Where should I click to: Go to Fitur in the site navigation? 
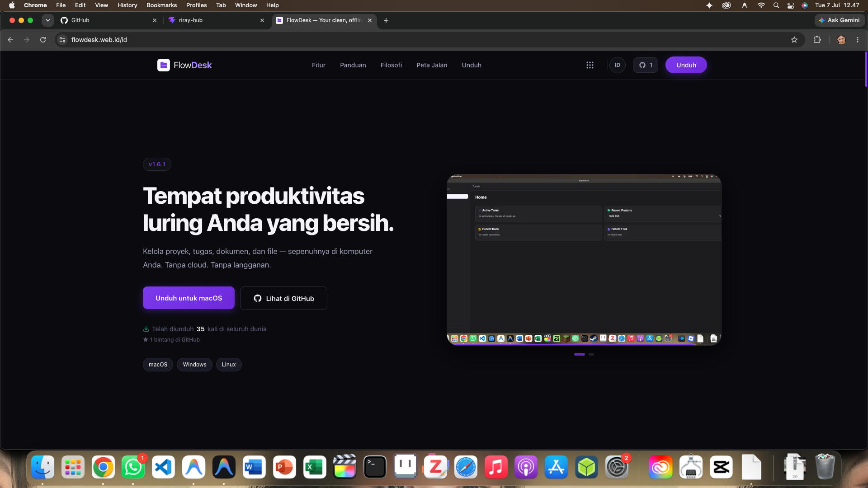coord(319,65)
